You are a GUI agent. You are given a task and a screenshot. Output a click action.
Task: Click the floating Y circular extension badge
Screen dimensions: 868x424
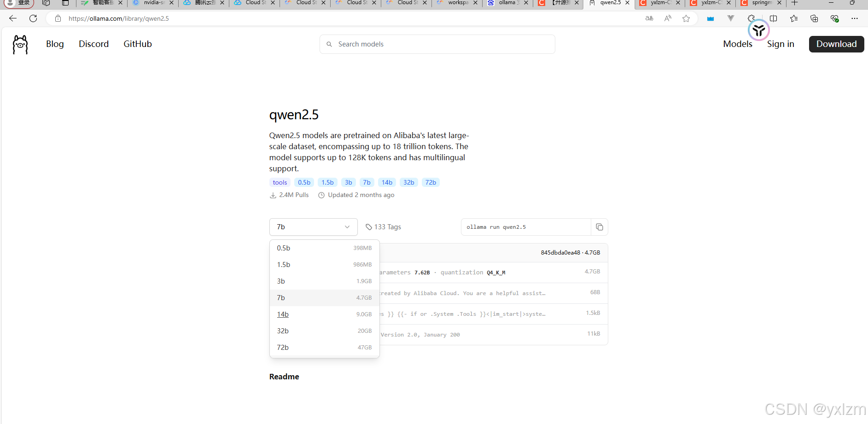[x=759, y=30]
